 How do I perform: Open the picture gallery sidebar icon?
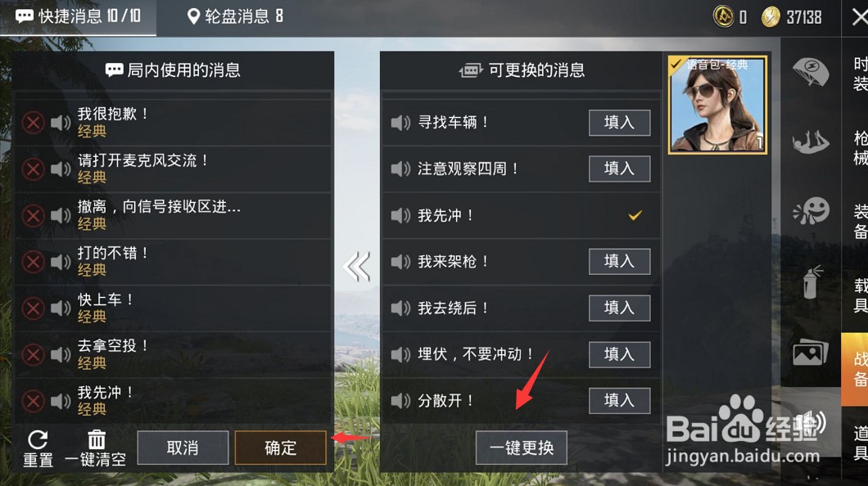(x=811, y=352)
